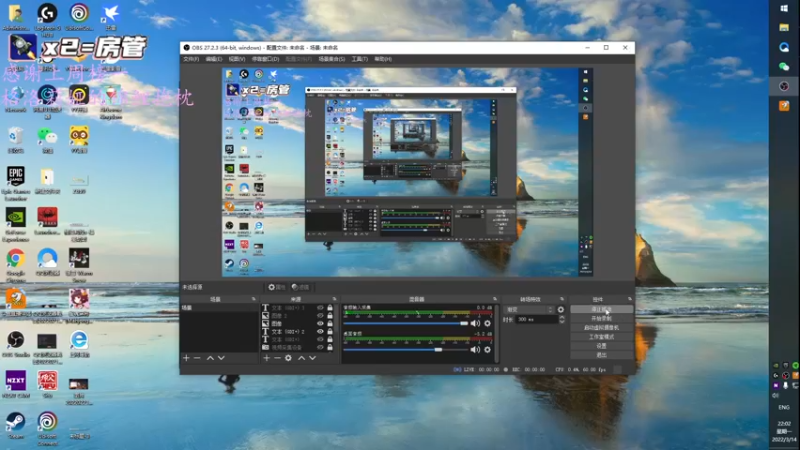The image size is (800, 450).
Task: Click the WeChat icon in the taskbar
Action: pos(784,67)
